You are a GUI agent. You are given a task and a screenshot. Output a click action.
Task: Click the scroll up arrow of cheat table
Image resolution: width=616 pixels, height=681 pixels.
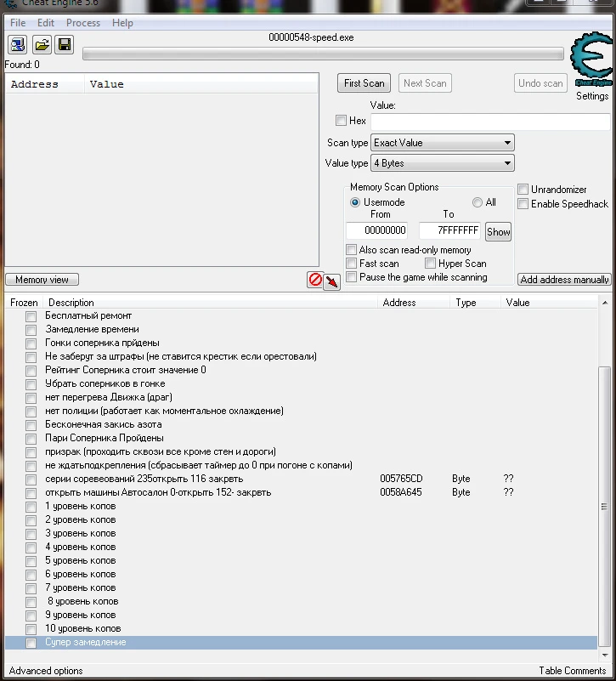(x=604, y=303)
